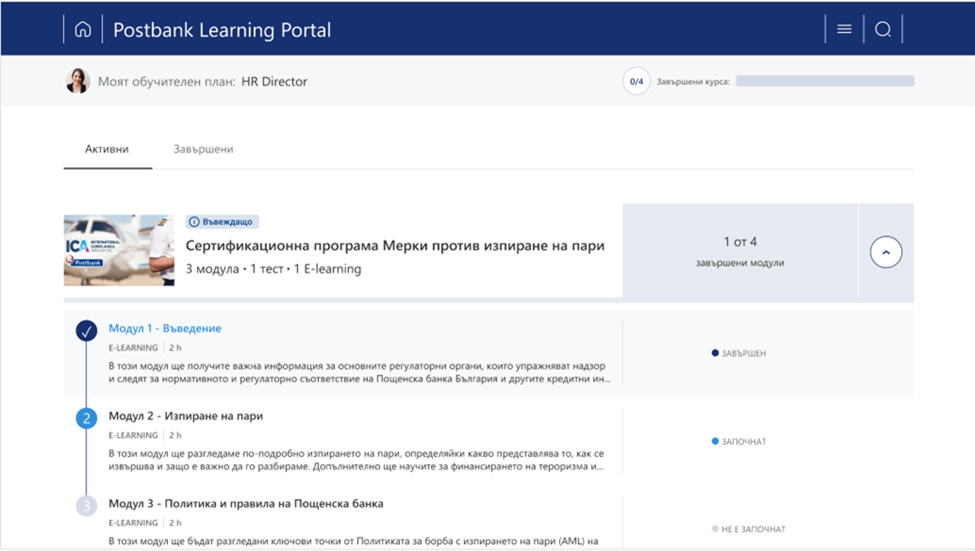Open the hamburger menu icon
This screenshot has height=551, width=975.
point(844,29)
